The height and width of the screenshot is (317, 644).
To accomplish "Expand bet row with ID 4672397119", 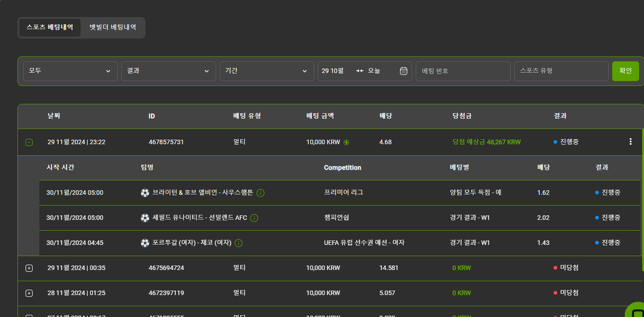I will tap(29, 293).
